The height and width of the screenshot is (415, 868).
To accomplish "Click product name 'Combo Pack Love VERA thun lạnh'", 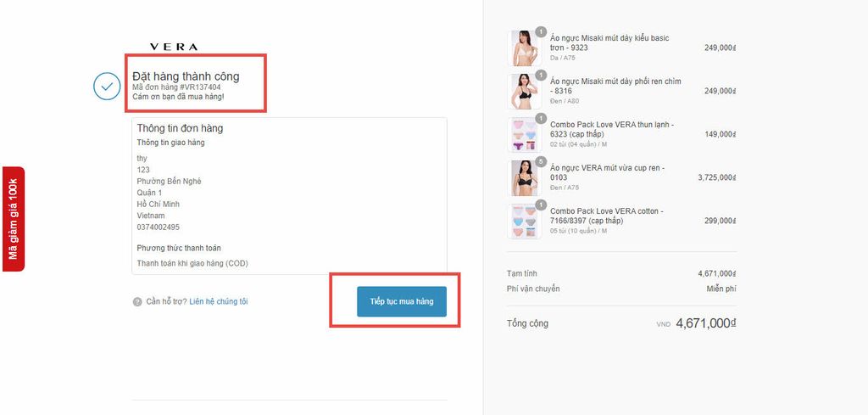I will coord(612,129).
